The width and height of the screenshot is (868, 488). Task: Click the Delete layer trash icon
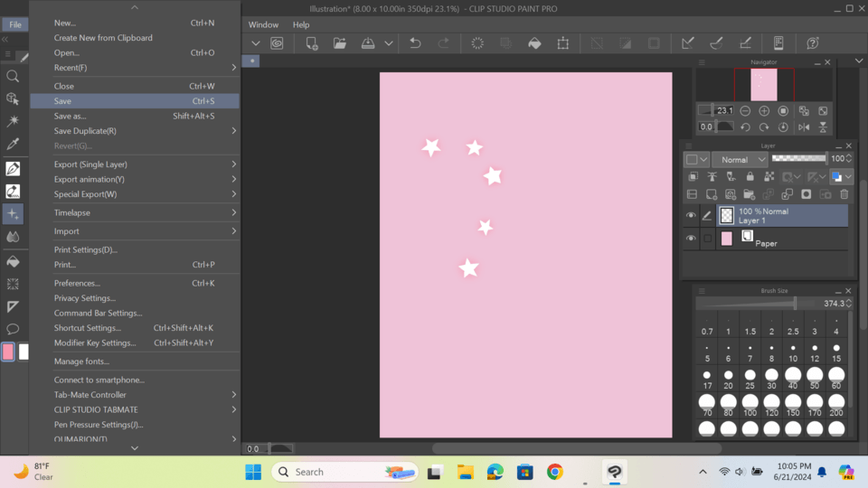coord(844,194)
